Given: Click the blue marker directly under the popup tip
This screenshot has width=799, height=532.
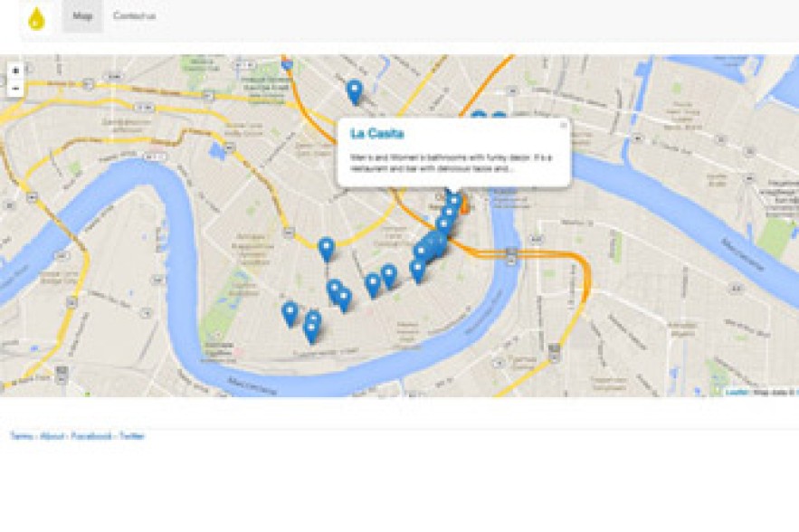Looking at the screenshot, I should tap(453, 200).
